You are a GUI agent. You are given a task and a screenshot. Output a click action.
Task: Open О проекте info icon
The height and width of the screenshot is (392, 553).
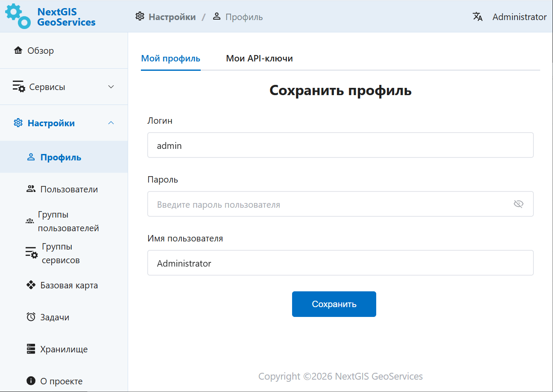pos(31,381)
